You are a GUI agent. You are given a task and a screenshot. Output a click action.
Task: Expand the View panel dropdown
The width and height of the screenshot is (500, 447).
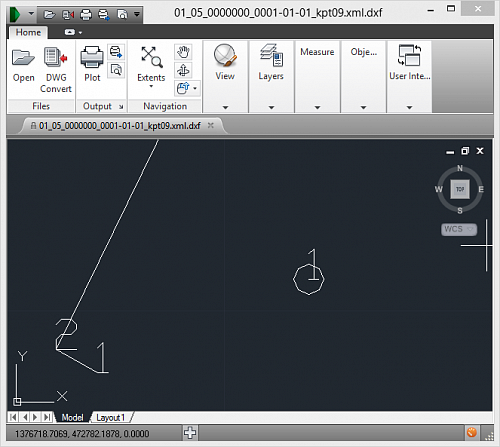pos(225,108)
